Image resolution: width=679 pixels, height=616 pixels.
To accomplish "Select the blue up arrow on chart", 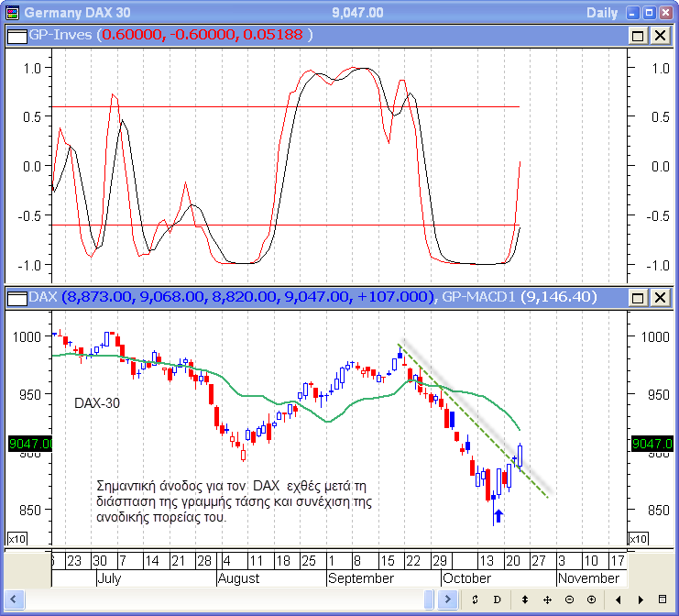I will coord(497,516).
